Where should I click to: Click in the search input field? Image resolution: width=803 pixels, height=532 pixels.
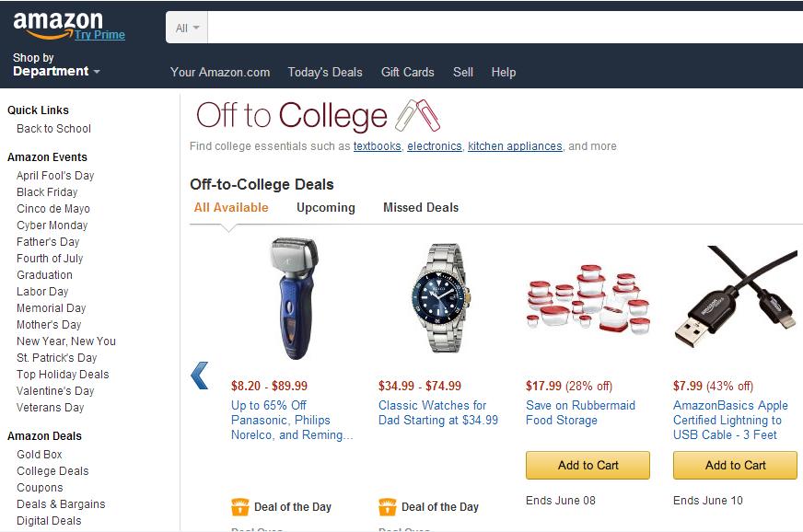[497, 29]
